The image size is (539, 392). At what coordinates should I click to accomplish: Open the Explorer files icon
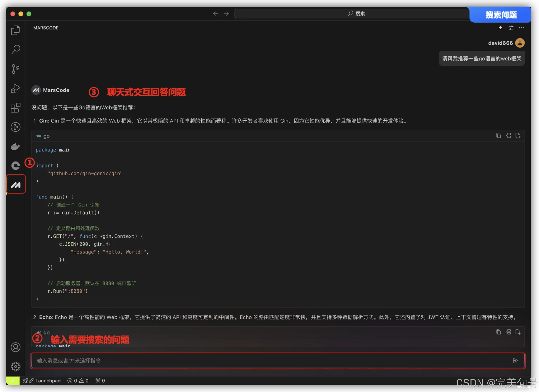coord(15,30)
